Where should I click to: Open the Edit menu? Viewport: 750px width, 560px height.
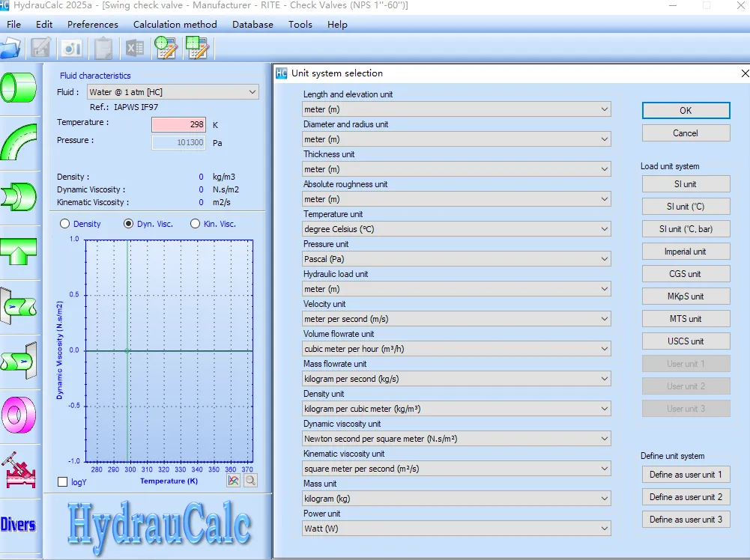[x=44, y=25]
